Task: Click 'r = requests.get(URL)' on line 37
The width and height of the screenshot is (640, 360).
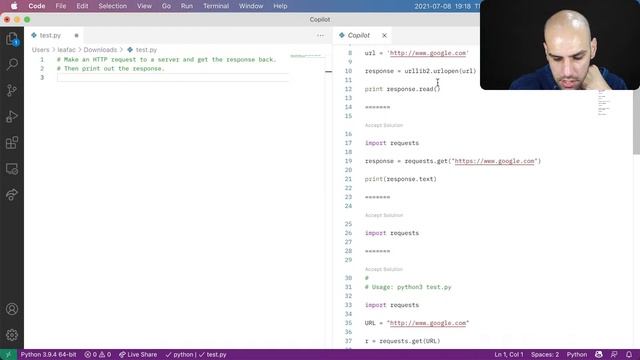Action: [x=402, y=341]
